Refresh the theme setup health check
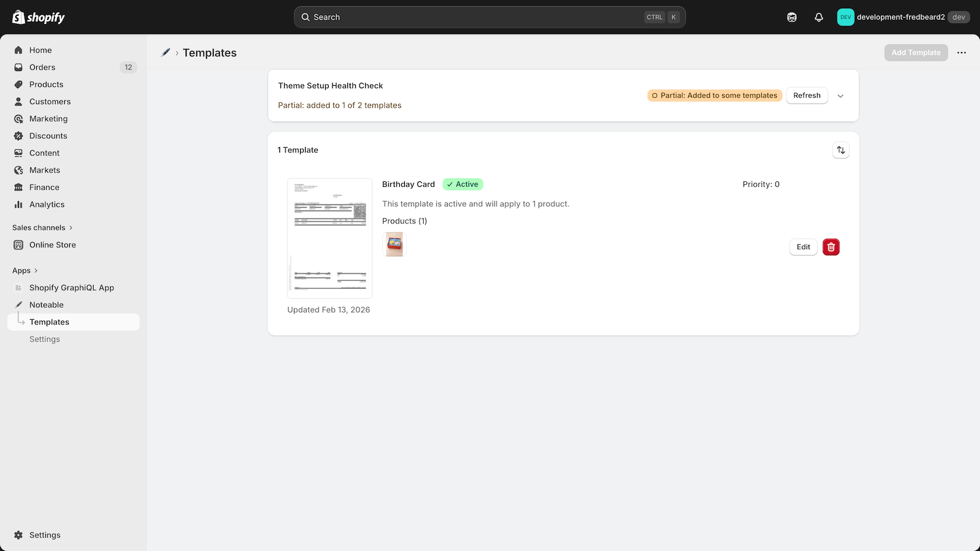Viewport: 980px width, 551px height. click(807, 96)
